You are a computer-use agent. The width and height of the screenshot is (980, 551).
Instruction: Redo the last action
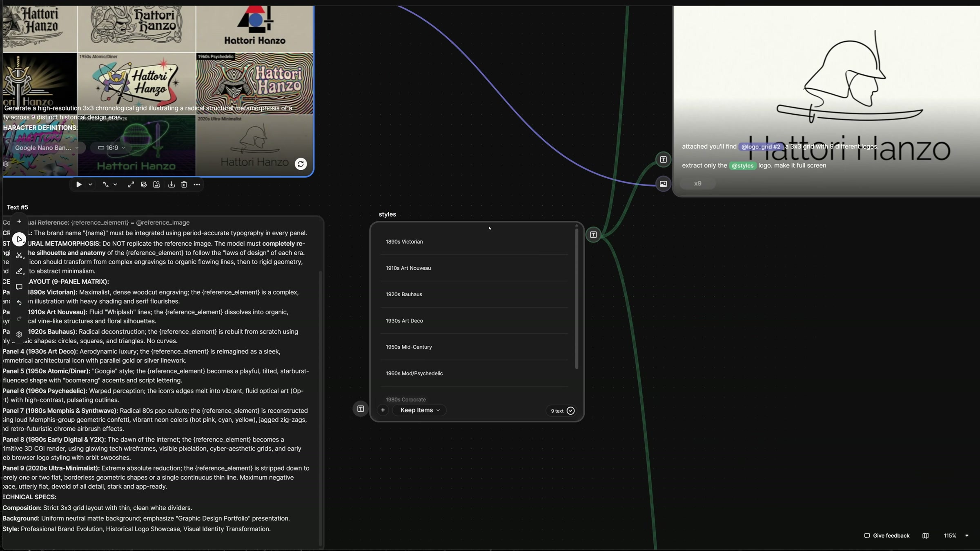point(19,318)
